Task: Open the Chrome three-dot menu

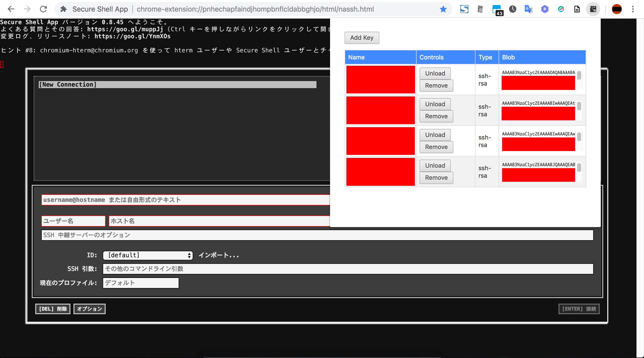Action: tap(633, 9)
